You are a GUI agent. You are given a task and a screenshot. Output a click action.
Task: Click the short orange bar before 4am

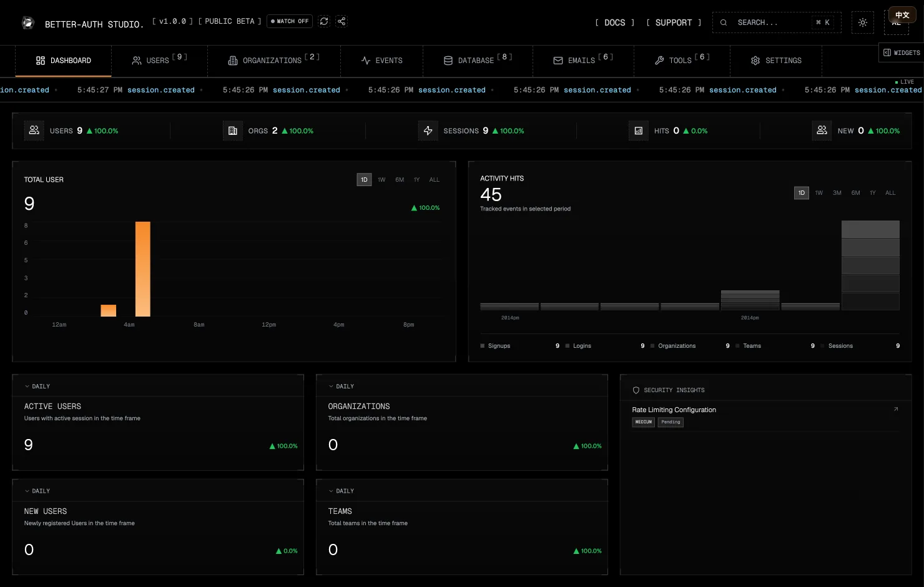[109, 310]
